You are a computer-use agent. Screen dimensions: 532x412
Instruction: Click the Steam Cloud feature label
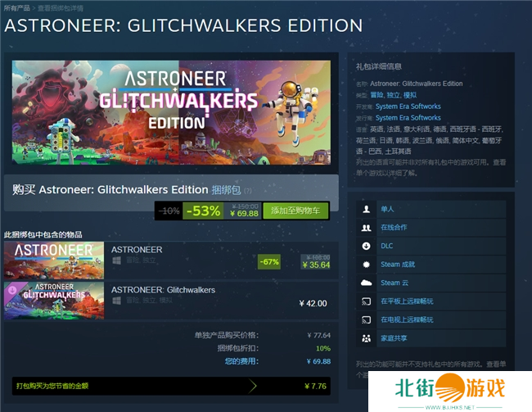pos(394,283)
